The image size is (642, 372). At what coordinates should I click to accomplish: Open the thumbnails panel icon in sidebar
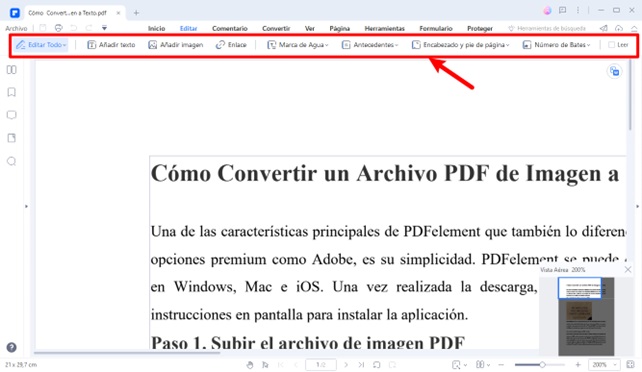point(11,70)
